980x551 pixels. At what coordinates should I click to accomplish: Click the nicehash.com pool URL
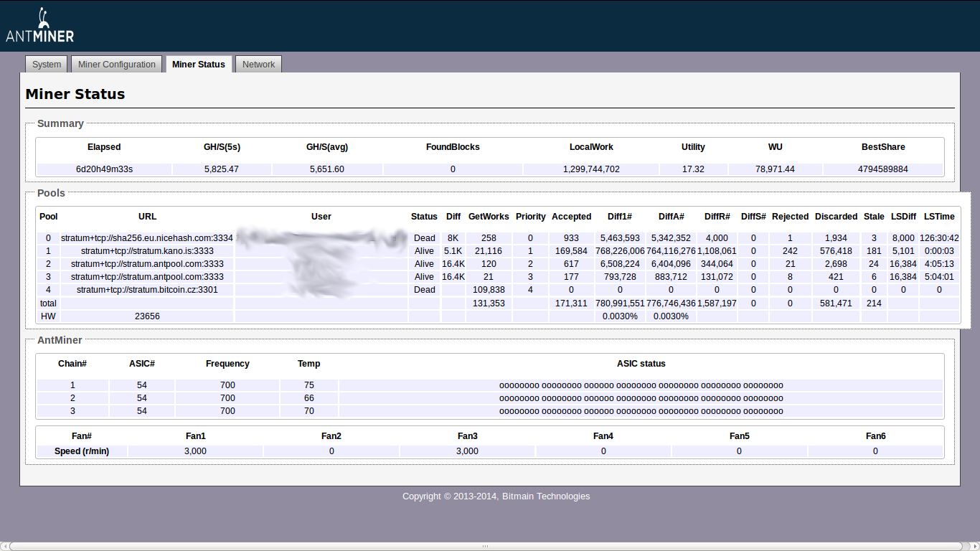point(147,238)
